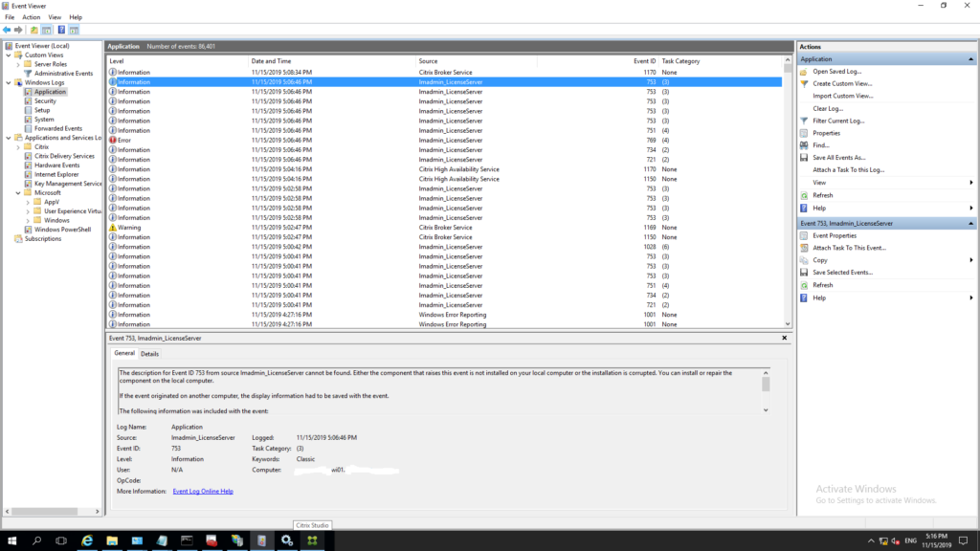Collapse the Windows Logs tree node

click(9, 82)
